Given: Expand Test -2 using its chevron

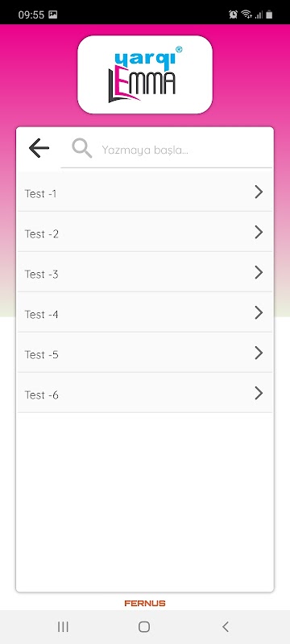Looking at the screenshot, I should [259, 232].
